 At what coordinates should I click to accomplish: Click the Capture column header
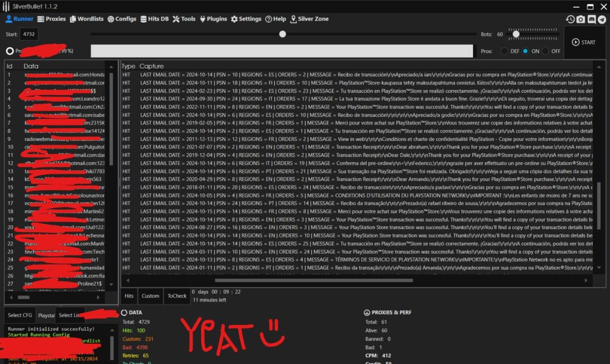tap(151, 66)
